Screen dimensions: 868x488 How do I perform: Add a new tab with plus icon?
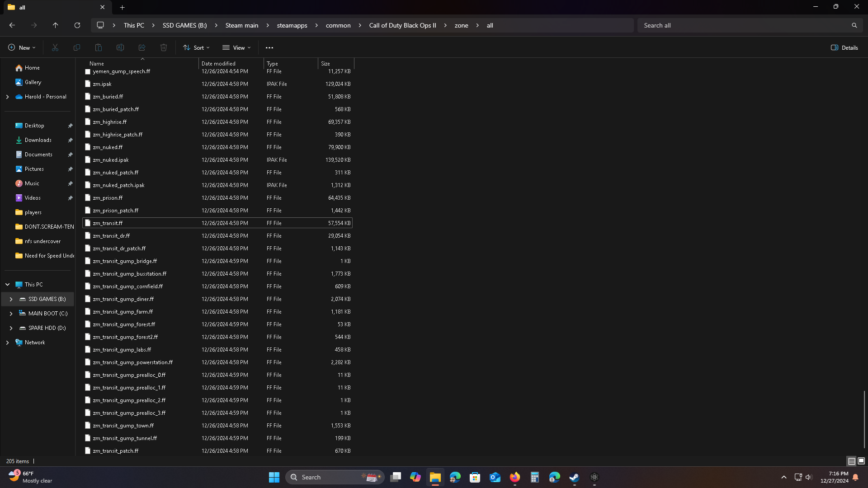(x=123, y=7)
